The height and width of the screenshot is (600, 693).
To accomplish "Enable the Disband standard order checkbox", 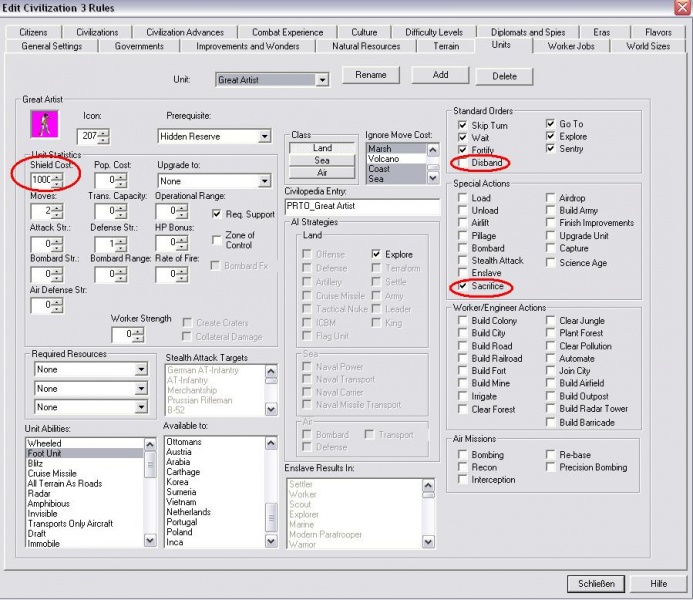I will [x=462, y=163].
